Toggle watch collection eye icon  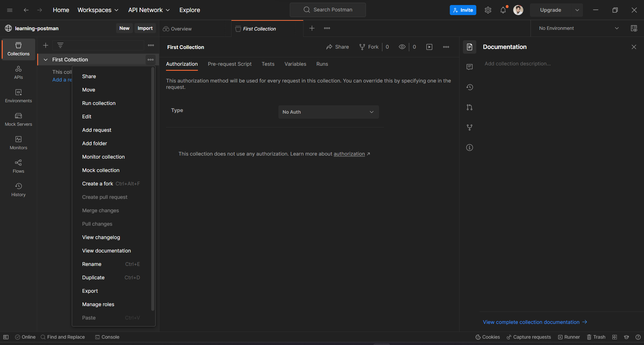coord(402,47)
